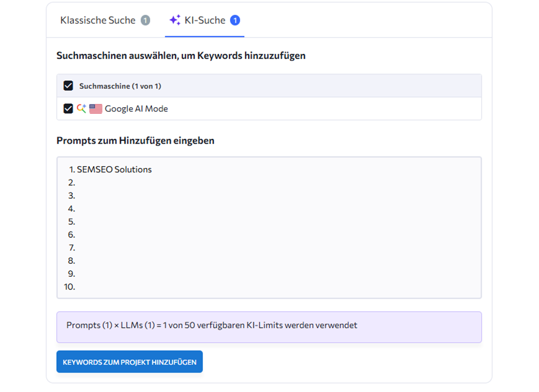Image resolution: width=539 pixels, height=392 pixels.
Task: Click the Google AI Mode label text
Action: pos(136,108)
